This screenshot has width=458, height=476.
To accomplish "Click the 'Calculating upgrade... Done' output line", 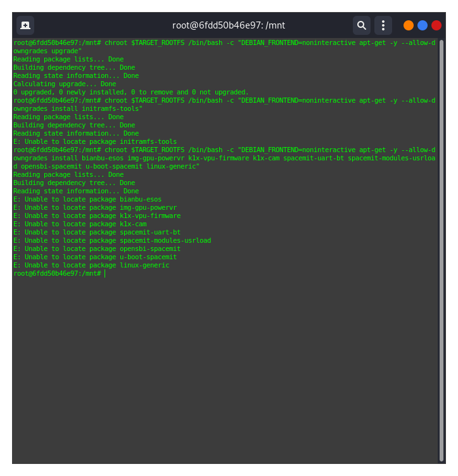I will point(65,84).
